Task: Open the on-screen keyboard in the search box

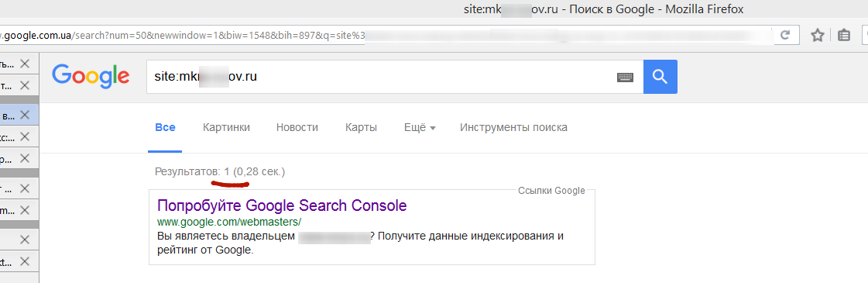Action: [x=625, y=77]
